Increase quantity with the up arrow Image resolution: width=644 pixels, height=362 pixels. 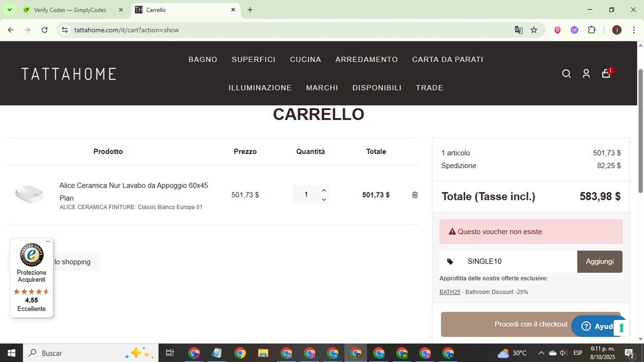(x=324, y=191)
